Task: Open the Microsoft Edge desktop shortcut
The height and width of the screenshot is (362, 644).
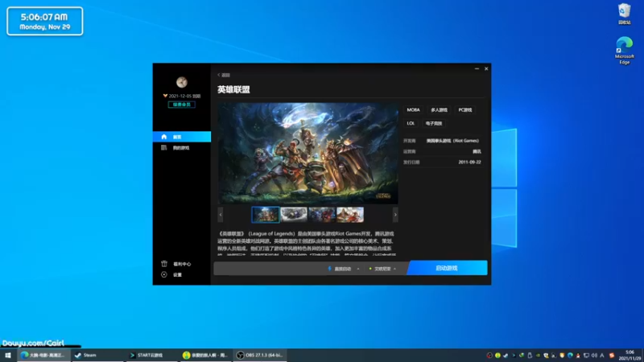Action: [x=625, y=51]
